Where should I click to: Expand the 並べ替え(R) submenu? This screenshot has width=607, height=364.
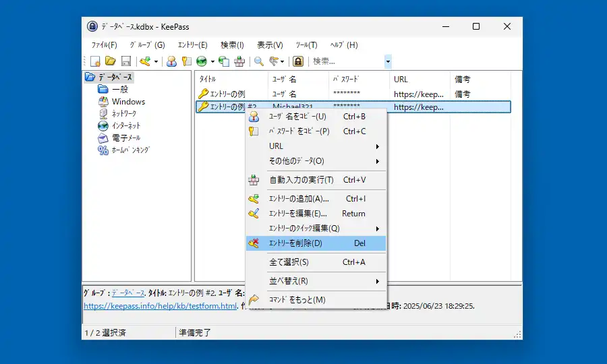click(316, 281)
